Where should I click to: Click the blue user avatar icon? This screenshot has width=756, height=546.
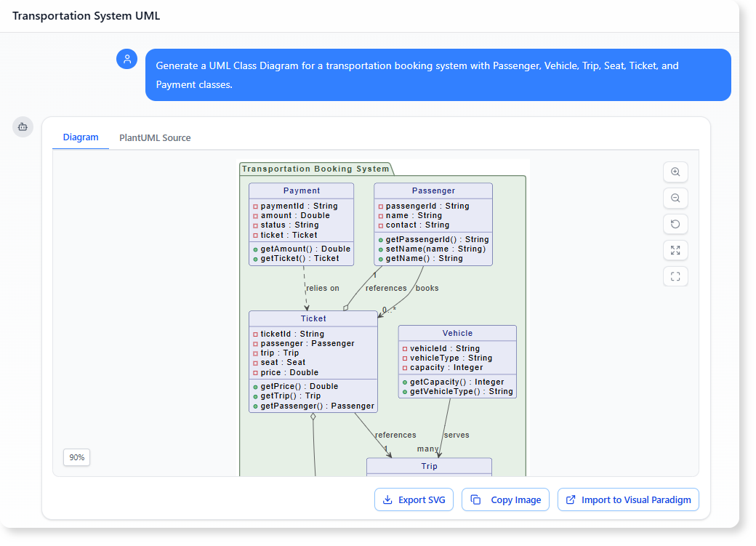click(127, 59)
